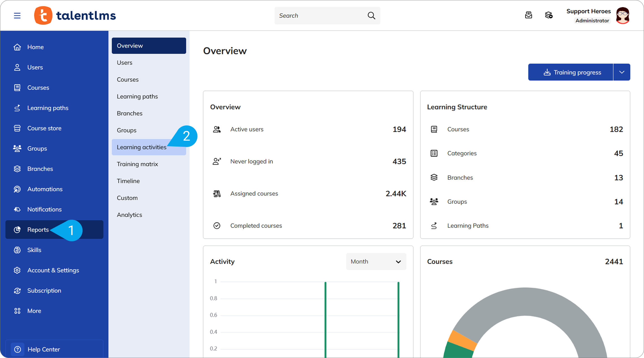Open Help Center question icon

[x=17, y=349]
